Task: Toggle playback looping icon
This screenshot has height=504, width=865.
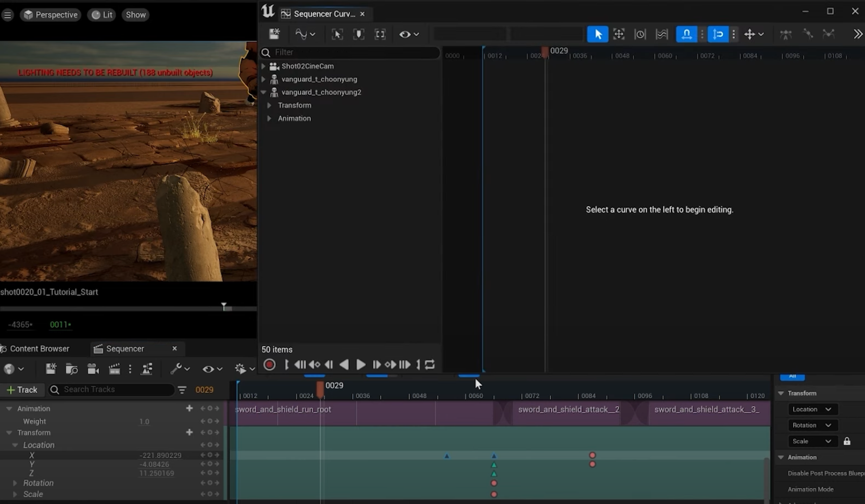Action: [430, 365]
